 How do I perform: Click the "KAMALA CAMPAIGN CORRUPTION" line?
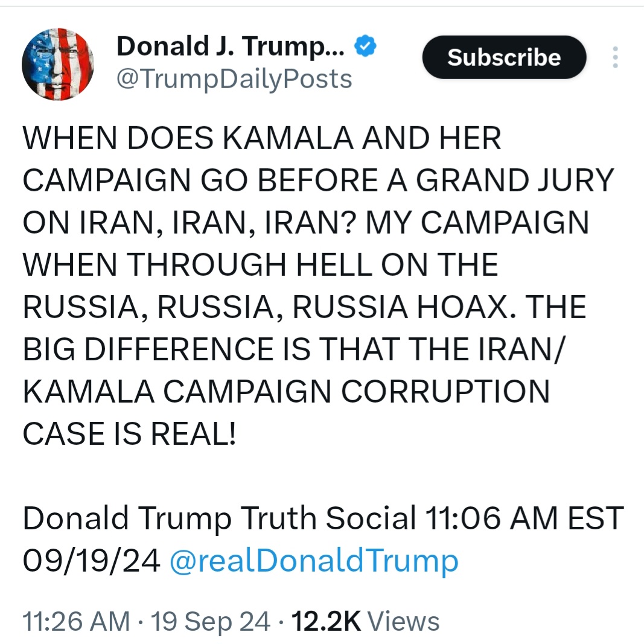click(x=286, y=392)
